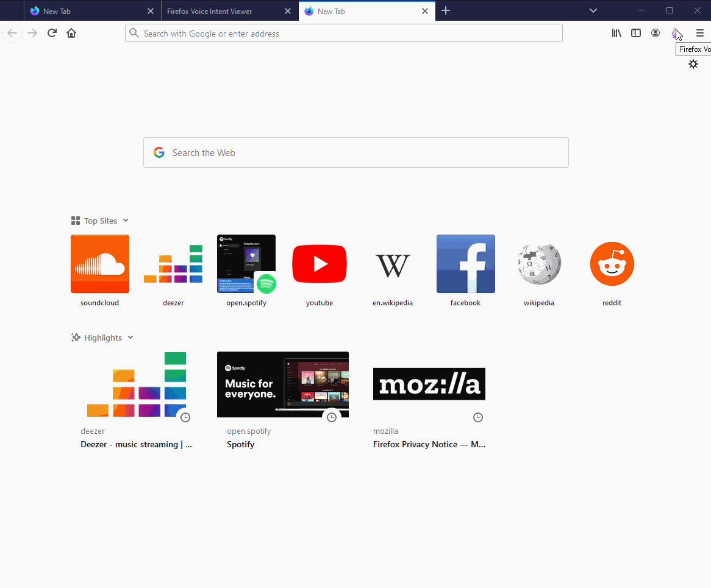Click Deezer - music streaming title
Viewport: 711px width, 588px height.
(x=136, y=444)
